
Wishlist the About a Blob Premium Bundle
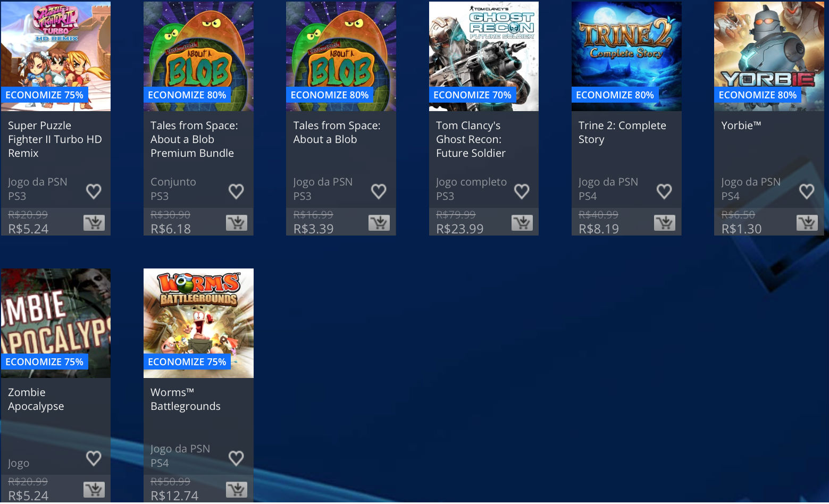point(236,191)
